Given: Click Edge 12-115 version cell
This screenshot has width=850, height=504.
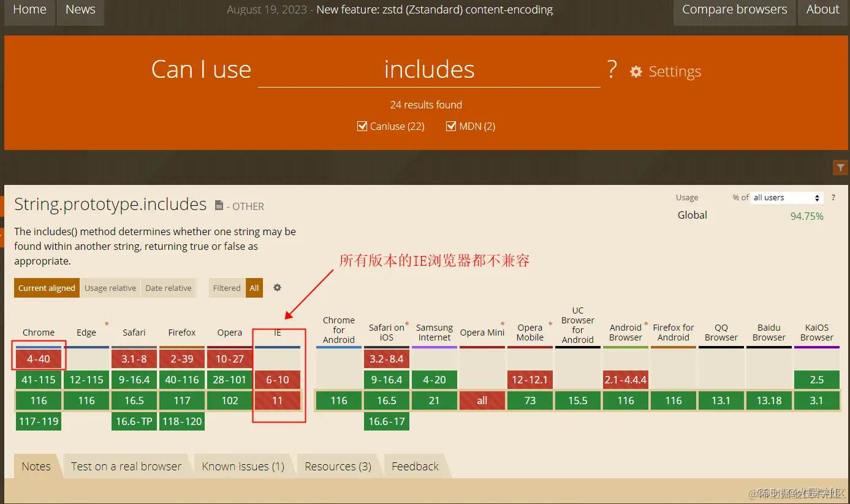Looking at the screenshot, I should [86, 380].
